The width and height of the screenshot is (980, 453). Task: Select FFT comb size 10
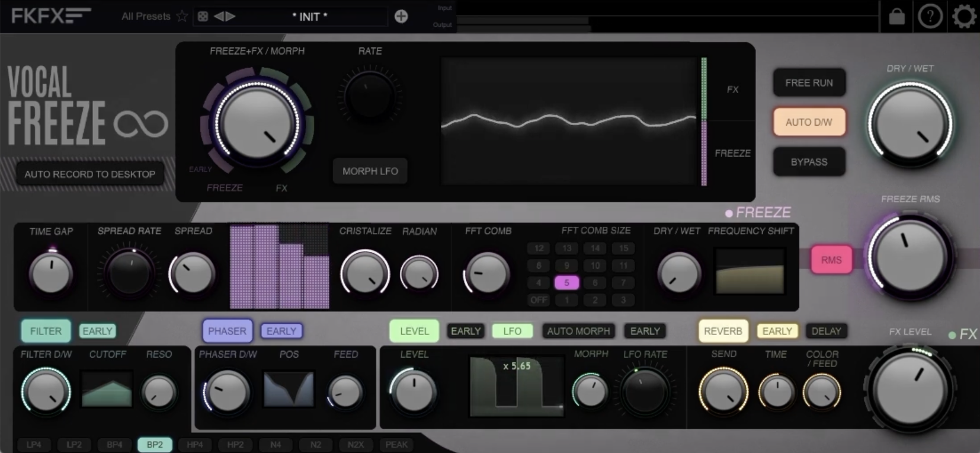(595, 266)
